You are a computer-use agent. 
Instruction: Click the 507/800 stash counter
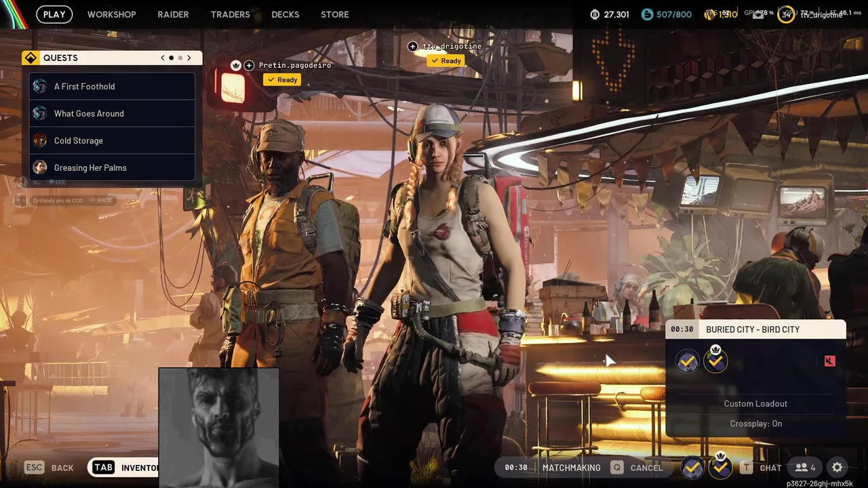tap(674, 14)
